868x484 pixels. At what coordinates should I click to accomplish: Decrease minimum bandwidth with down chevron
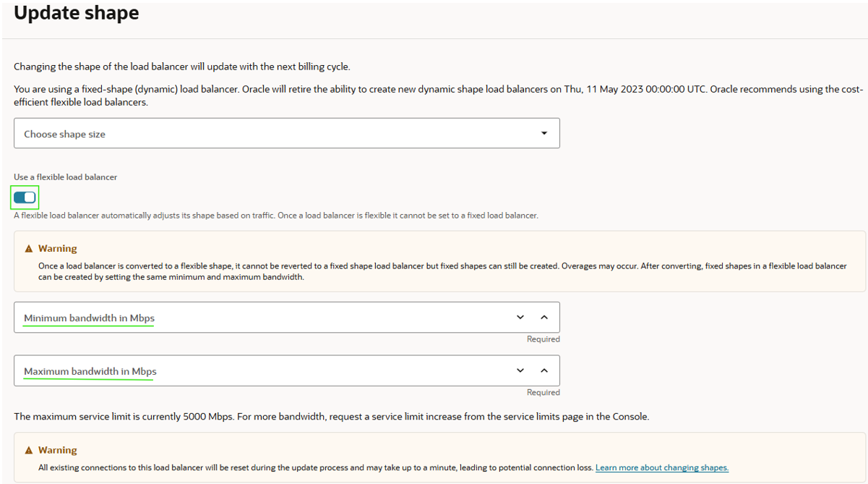520,318
